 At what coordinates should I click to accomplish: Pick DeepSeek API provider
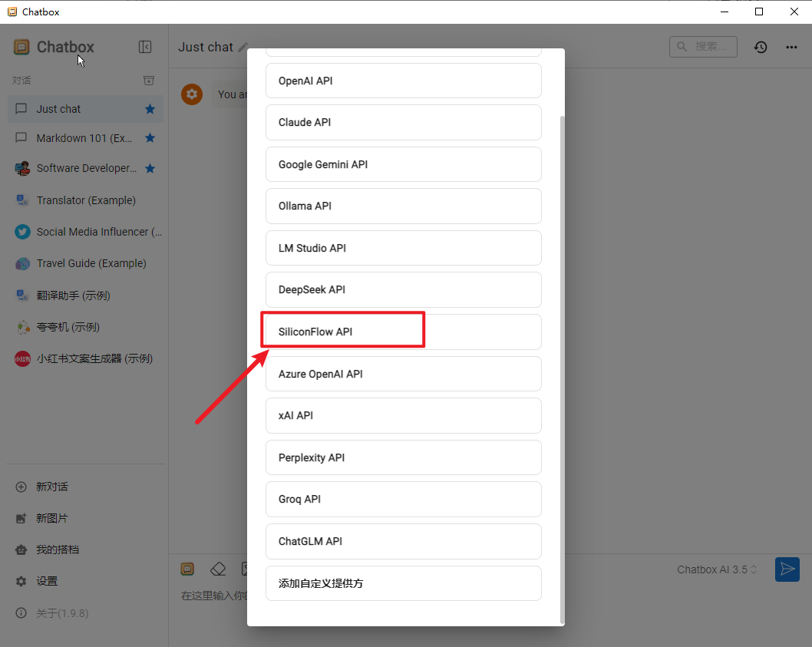point(404,289)
